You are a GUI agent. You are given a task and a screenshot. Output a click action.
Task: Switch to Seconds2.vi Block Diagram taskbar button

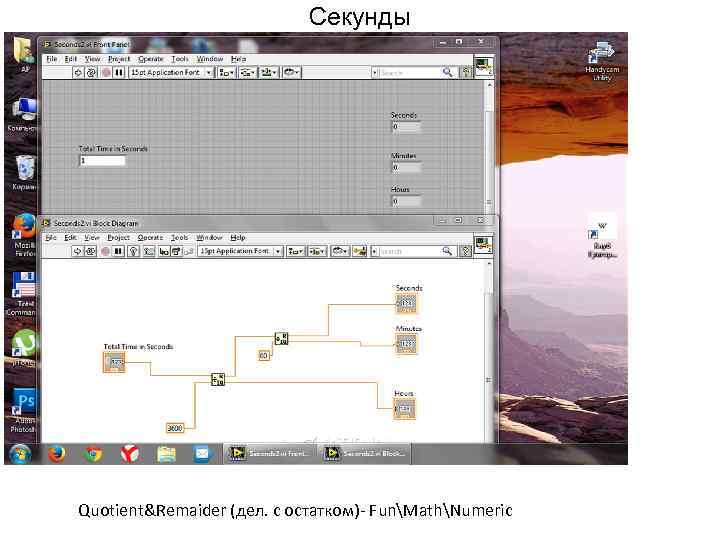click(365, 454)
